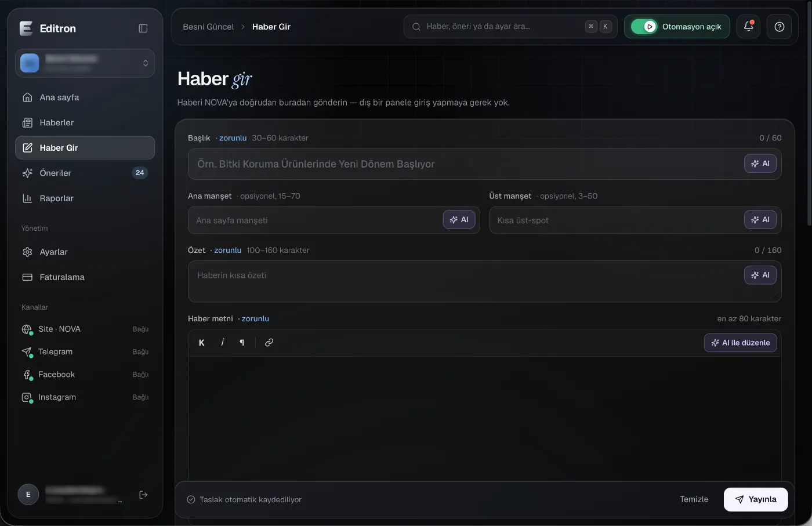Generate Üst manşet with AI button
This screenshot has height=526, width=812.
[x=760, y=220]
